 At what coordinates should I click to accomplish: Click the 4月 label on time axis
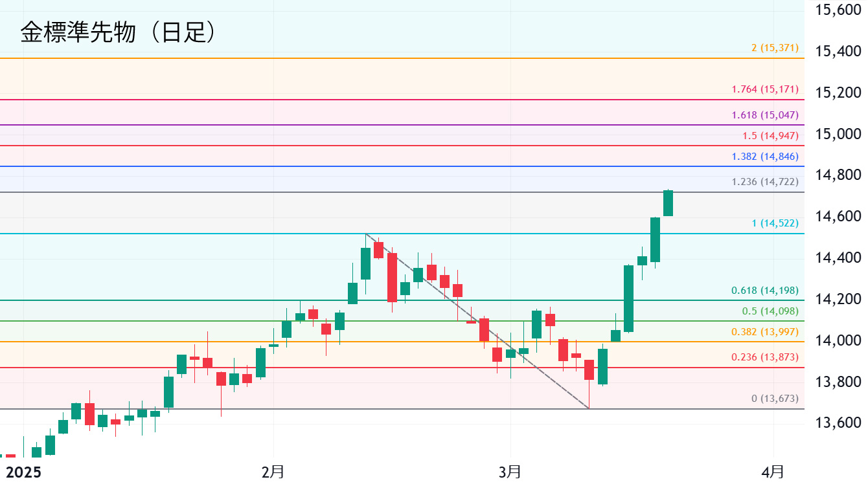(772, 472)
